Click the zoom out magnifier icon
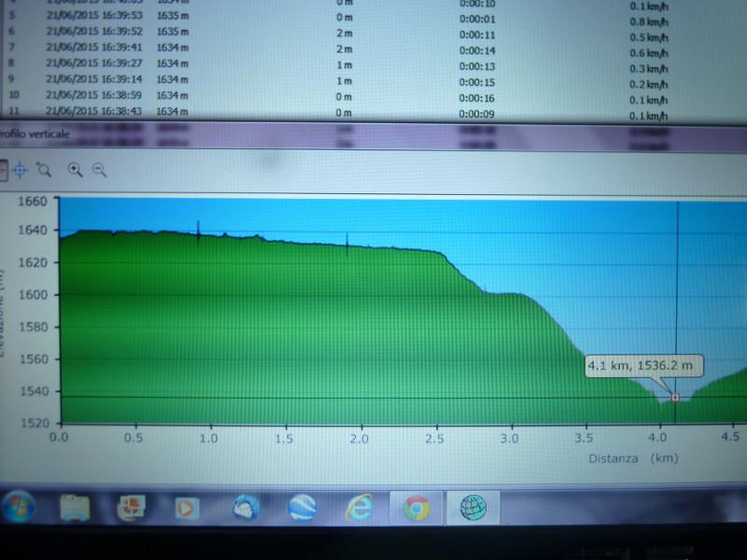The height and width of the screenshot is (560, 747). tap(99, 170)
